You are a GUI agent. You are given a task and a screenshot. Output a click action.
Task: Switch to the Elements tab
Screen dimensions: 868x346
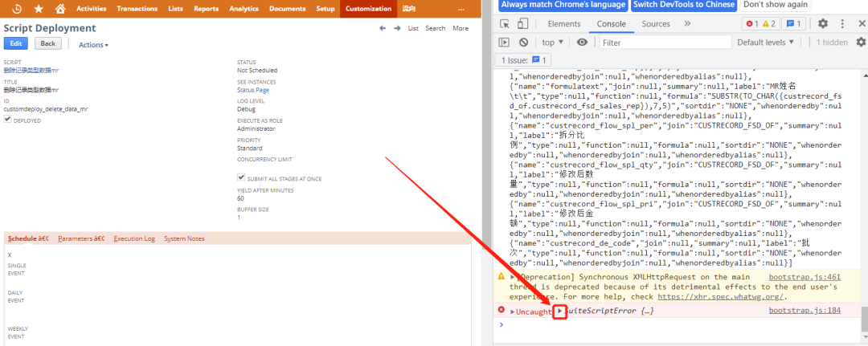[564, 24]
